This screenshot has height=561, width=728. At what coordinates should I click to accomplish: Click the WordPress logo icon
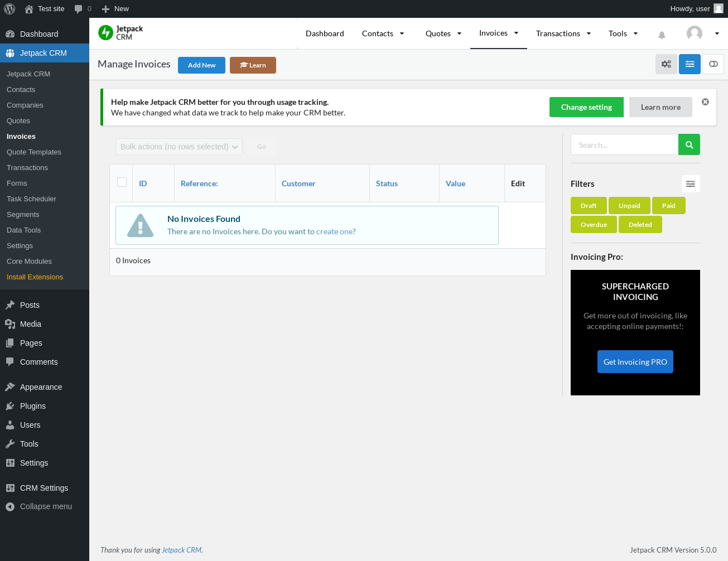click(x=9, y=9)
